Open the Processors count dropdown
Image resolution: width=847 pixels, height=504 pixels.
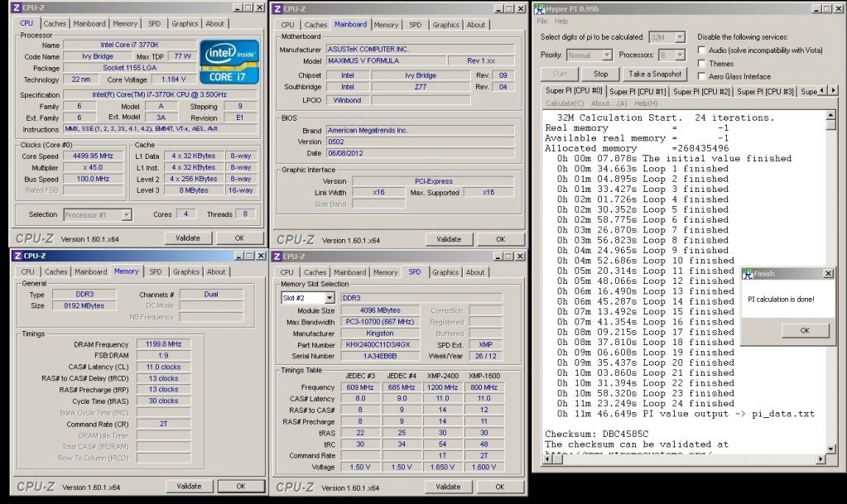coord(680,55)
